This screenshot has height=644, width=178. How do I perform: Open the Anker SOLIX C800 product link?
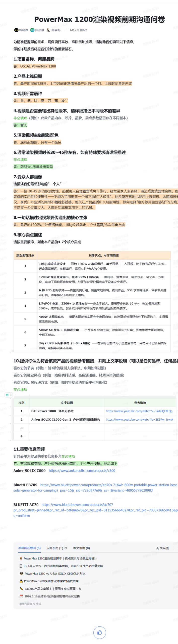coord(82,470)
